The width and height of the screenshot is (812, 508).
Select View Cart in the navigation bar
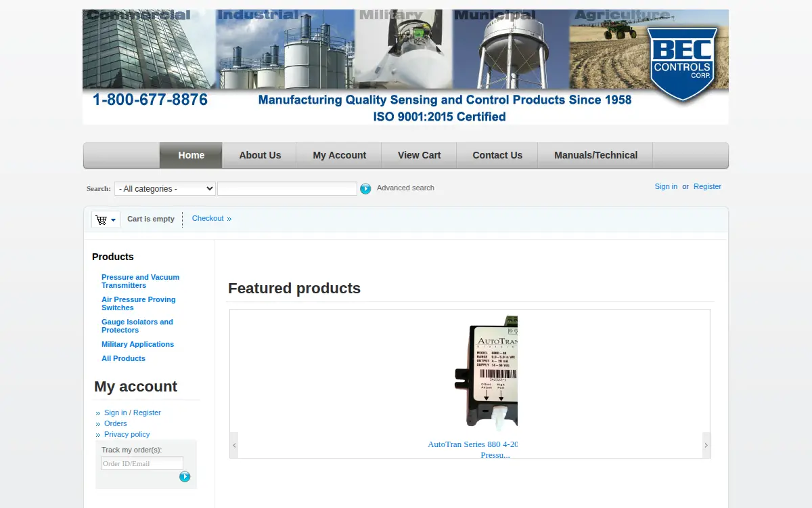coord(420,155)
